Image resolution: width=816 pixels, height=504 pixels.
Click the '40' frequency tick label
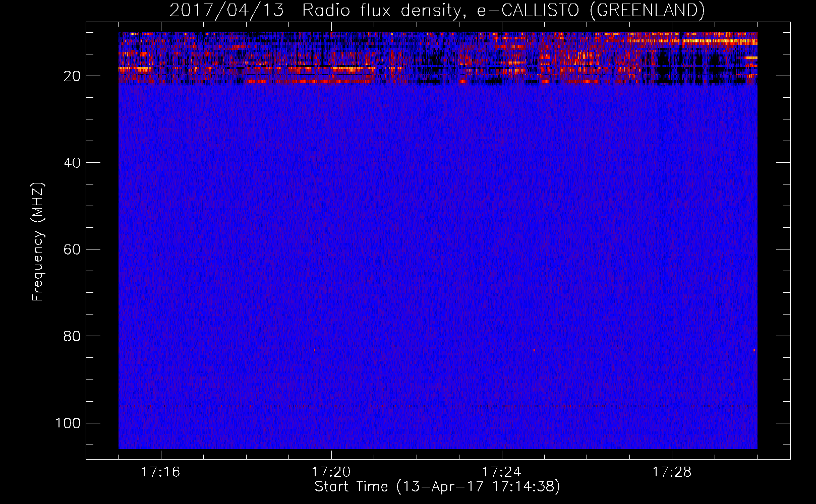[x=73, y=163]
